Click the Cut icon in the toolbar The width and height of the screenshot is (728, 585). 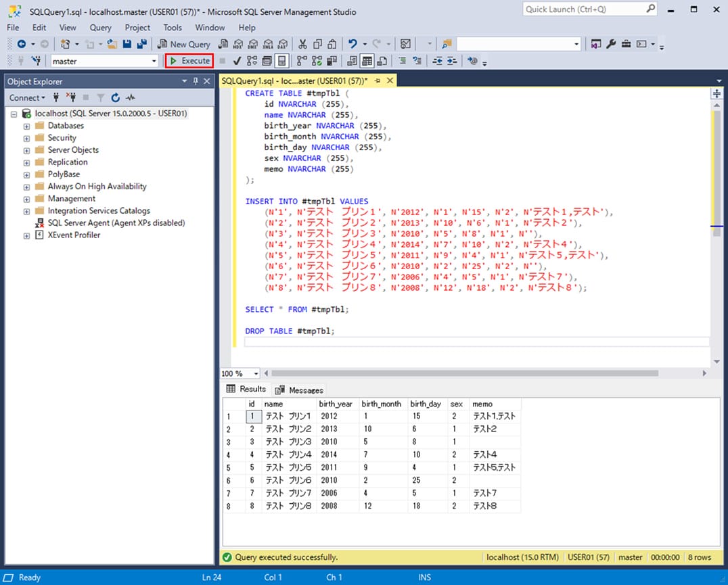pos(302,43)
